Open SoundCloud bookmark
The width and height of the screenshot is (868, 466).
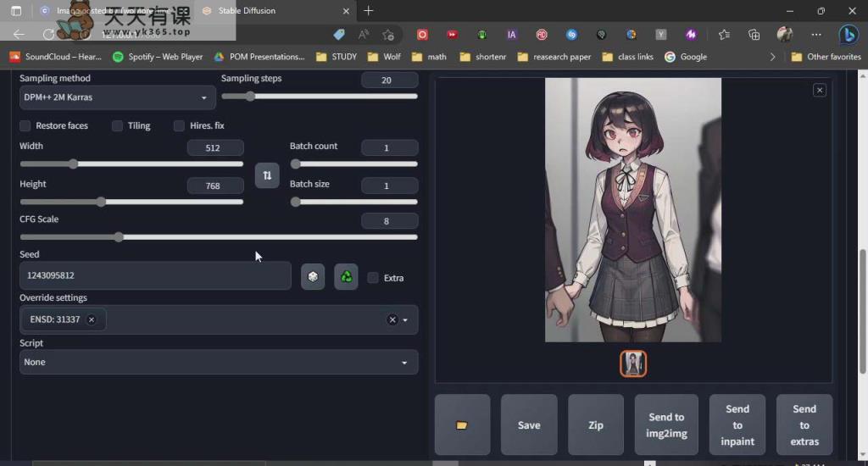56,57
